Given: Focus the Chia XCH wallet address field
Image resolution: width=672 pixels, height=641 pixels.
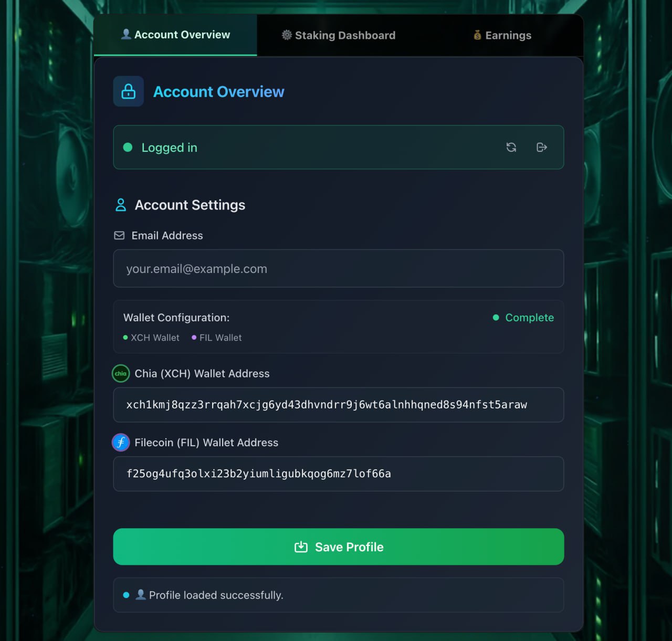Looking at the screenshot, I should tap(339, 405).
